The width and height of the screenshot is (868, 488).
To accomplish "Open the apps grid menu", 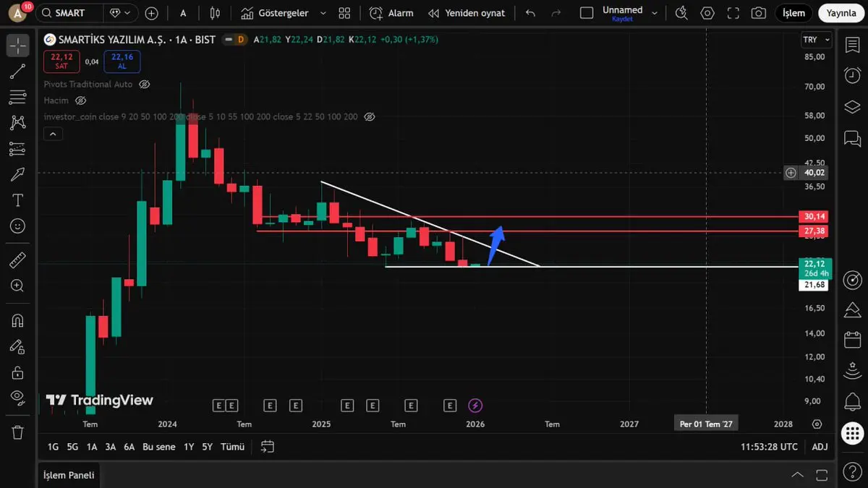I will [x=852, y=433].
